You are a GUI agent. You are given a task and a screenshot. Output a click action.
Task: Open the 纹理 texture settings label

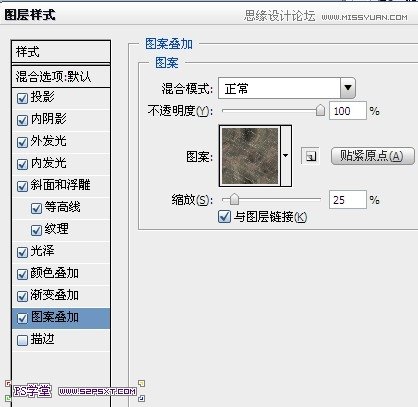(57, 229)
